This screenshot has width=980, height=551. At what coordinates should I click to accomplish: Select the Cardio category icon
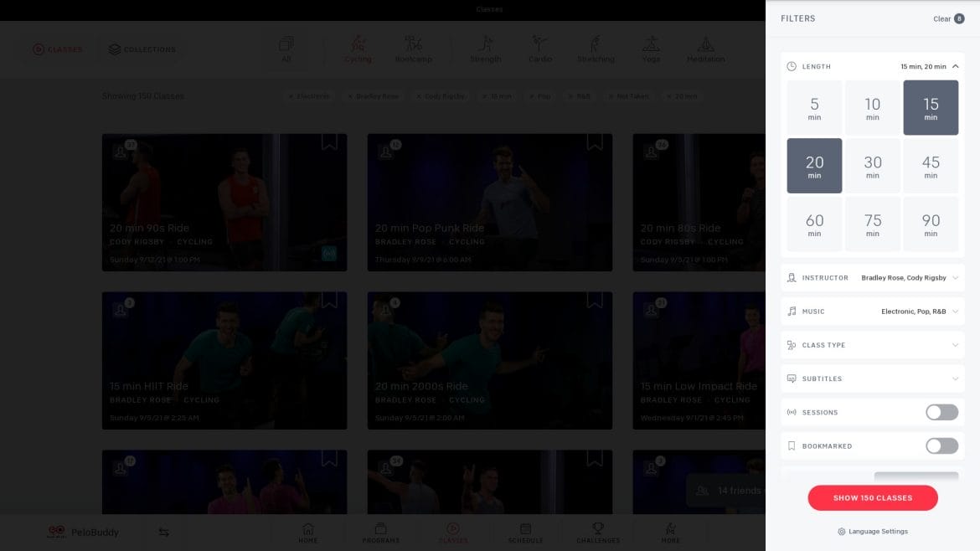[x=540, y=49]
